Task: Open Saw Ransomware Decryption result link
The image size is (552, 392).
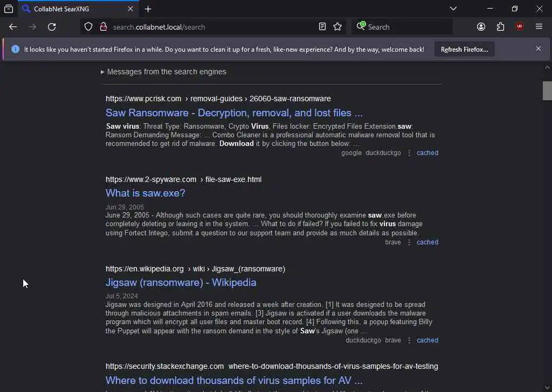Action: [234, 113]
